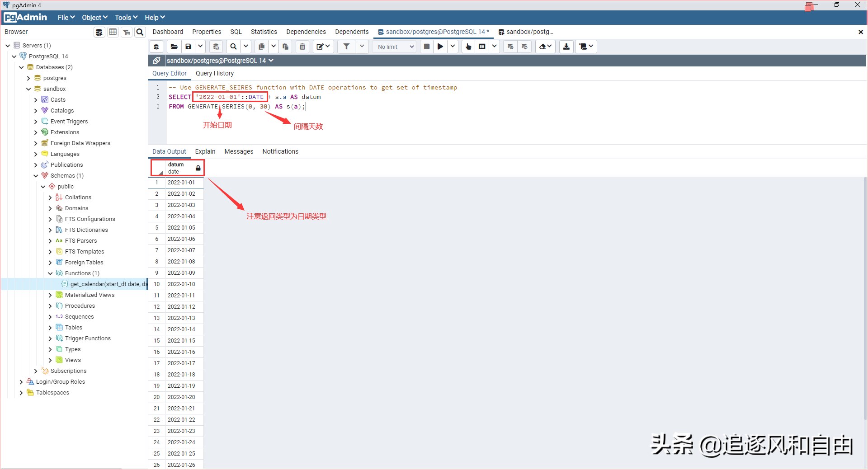Collapse the Schemas (1) tree node
The width and height of the screenshot is (868, 470).
pos(36,176)
